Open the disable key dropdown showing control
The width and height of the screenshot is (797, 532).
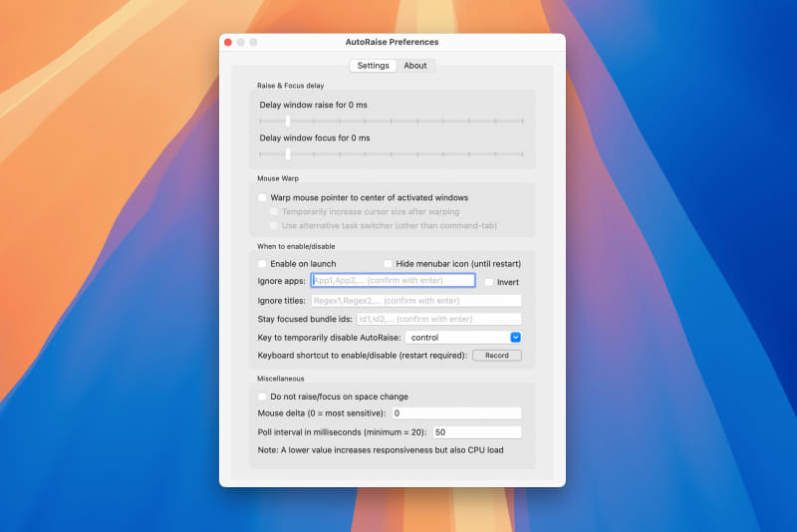[463, 338]
